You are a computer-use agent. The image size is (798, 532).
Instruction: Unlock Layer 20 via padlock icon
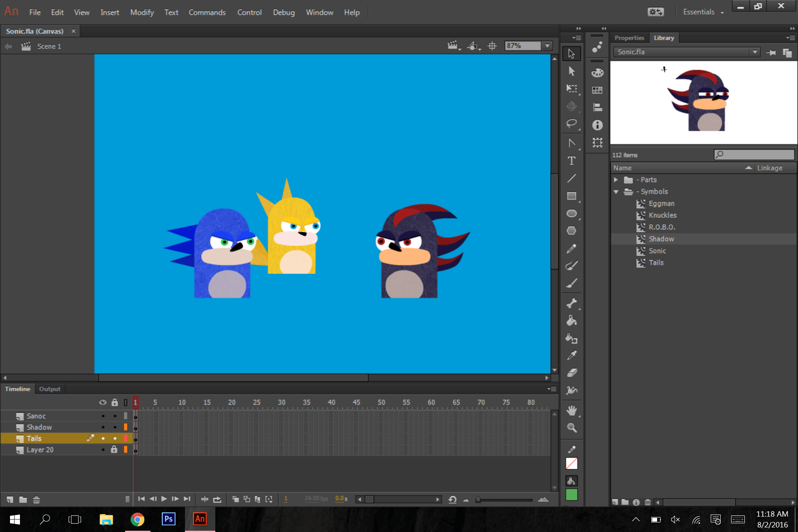114,449
